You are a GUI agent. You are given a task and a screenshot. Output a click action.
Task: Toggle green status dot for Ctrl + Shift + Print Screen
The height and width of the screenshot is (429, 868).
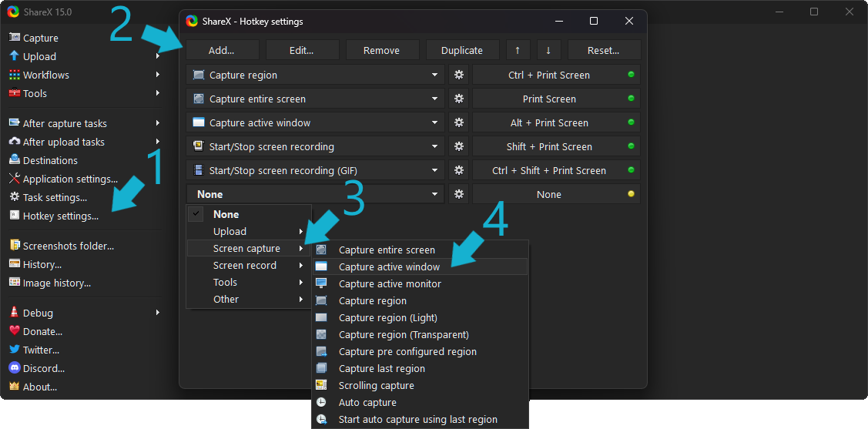click(631, 169)
